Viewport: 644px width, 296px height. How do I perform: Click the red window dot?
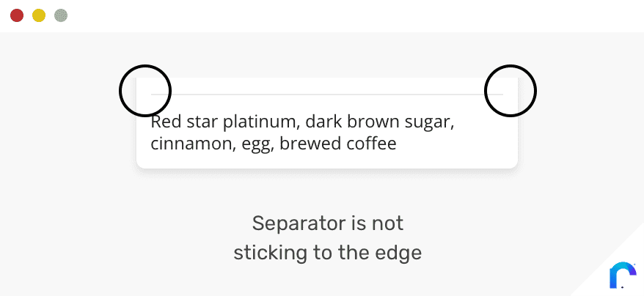(x=17, y=15)
